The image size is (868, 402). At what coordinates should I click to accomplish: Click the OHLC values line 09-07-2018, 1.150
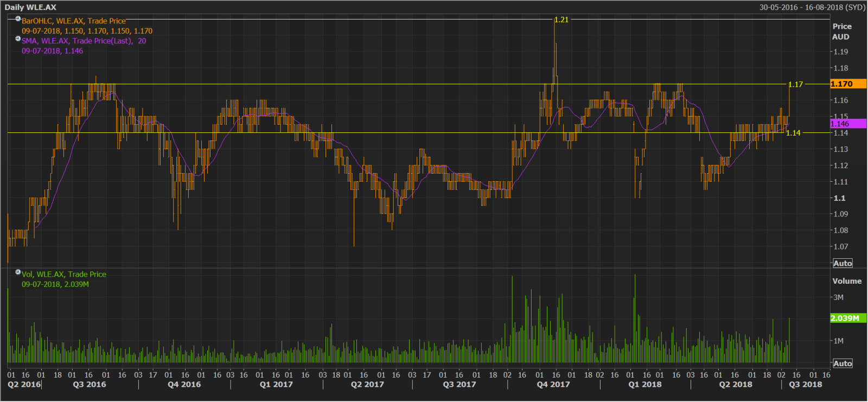point(87,31)
